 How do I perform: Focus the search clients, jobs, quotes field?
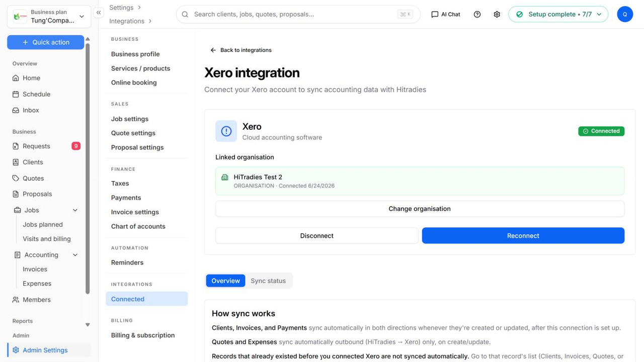pos(298,14)
